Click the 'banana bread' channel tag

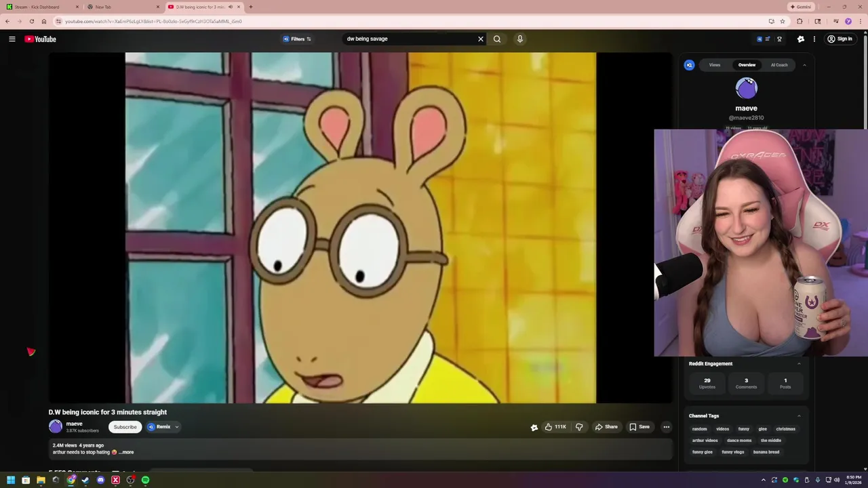766,452
